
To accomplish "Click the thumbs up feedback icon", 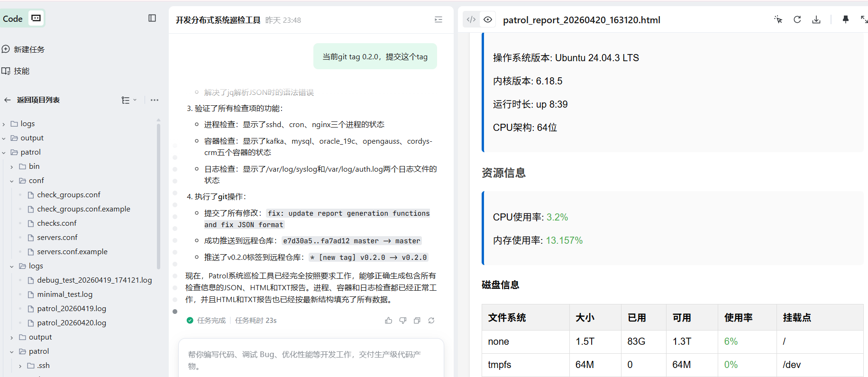I will tap(389, 321).
